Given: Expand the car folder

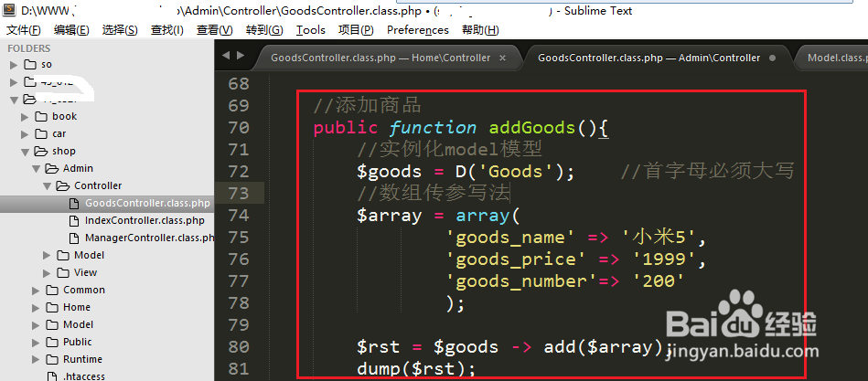Looking at the screenshot, I should click(25, 133).
